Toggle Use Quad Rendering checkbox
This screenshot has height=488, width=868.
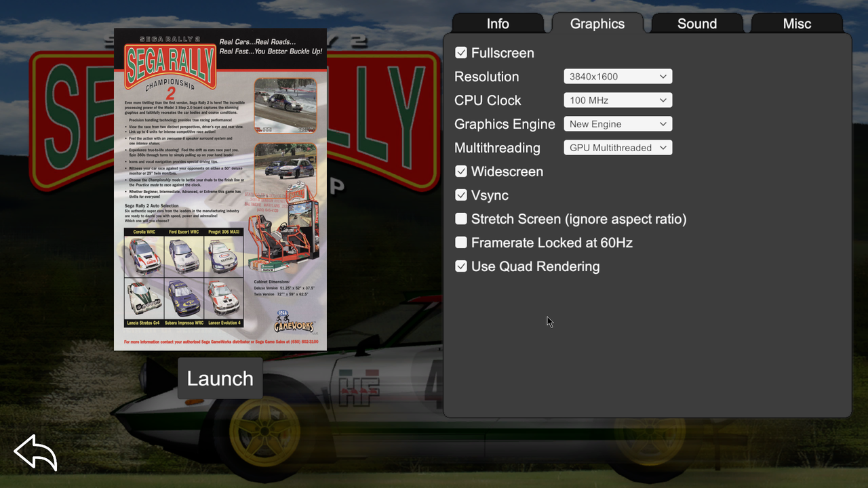461,266
